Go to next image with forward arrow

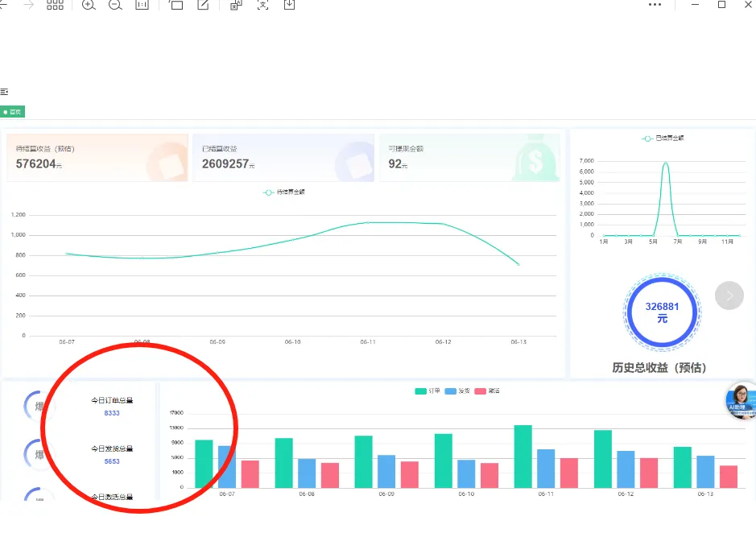[29, 5]
